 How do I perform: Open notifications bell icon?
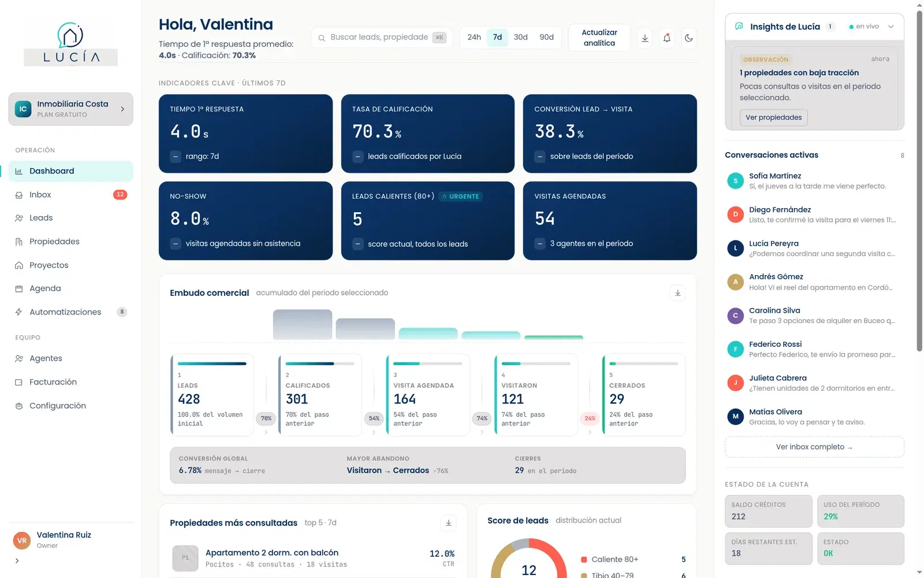[667, 38]
